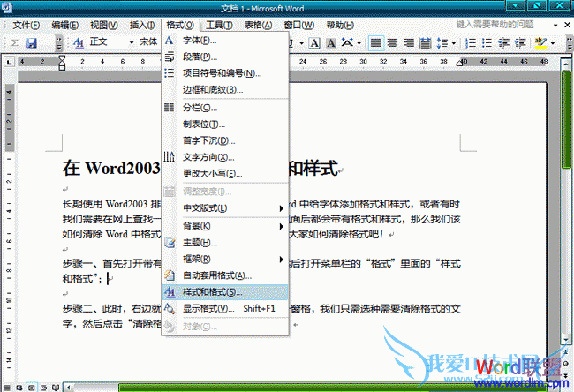Viewport: 574px width, 392px height.
Task: Open the 宋体 font name box
Action: point(148,42)
